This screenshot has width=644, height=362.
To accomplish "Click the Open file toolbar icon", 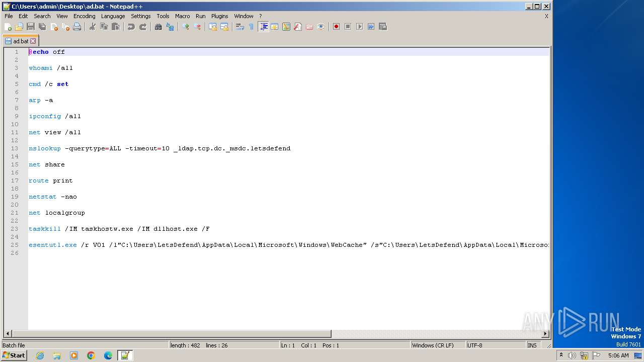I will pyautogui.click(x=19, y=27).
